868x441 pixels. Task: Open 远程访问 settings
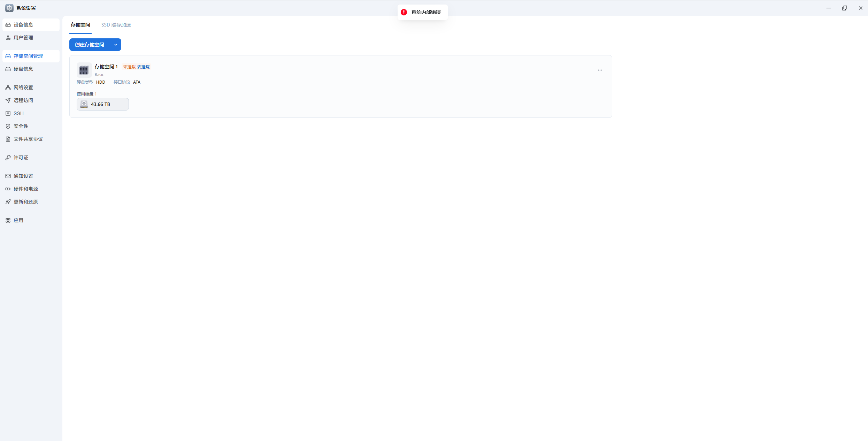pyautogui.click(x=23, y=100)
